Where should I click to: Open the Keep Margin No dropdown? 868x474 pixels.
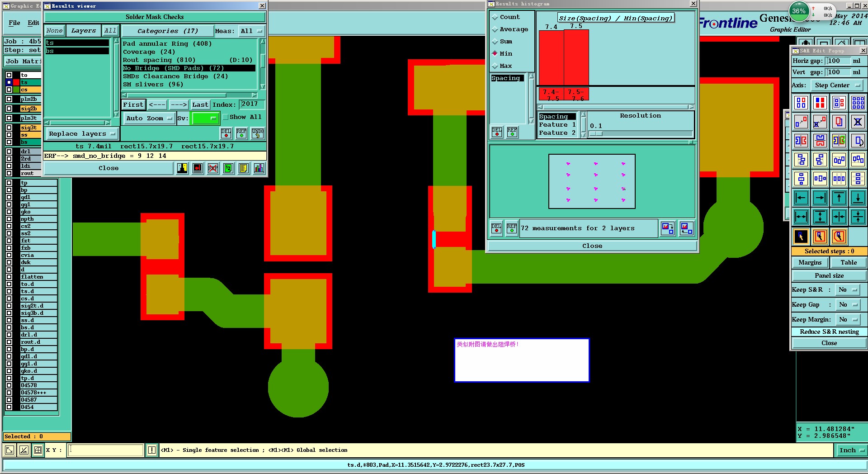[x=848, y=320]
